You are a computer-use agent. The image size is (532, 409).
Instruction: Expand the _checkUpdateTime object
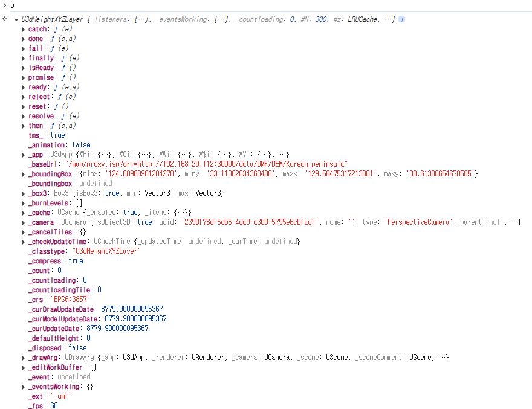click(24, 242)
